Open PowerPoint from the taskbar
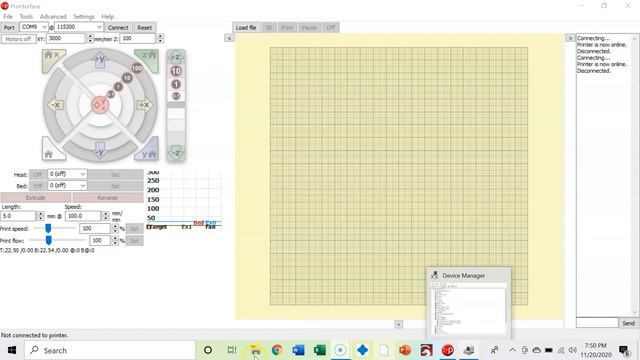The image size is (640, 360). click(404, 350)
